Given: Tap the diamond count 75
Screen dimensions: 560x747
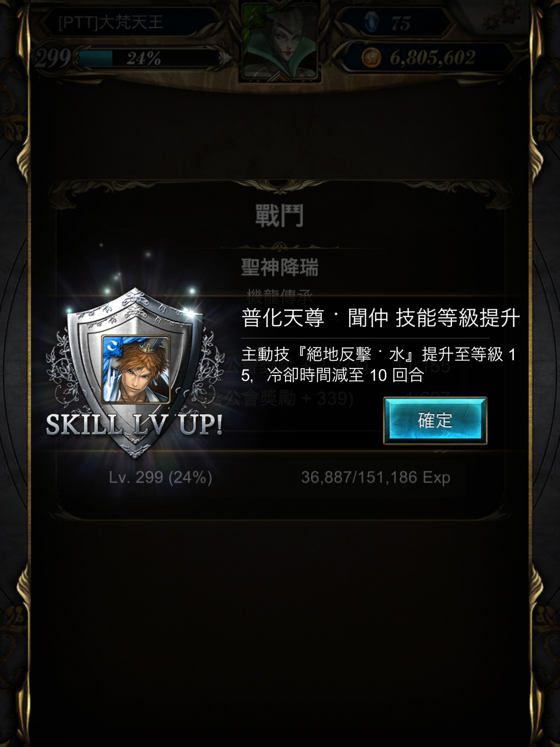Looking at the screenshot, I should [x=401, y=23].
